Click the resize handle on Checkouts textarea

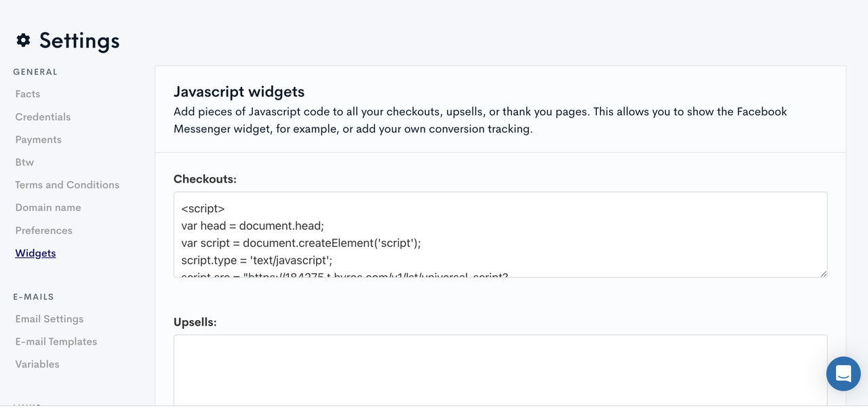pyautogui.click(x=823, y=273)
